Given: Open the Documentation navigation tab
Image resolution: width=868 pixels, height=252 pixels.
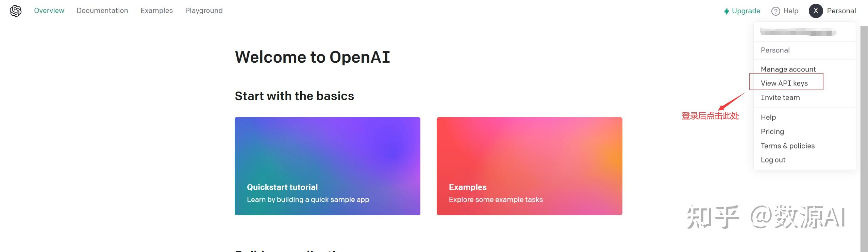Looking at the screenshot, I should click(102, 11).
